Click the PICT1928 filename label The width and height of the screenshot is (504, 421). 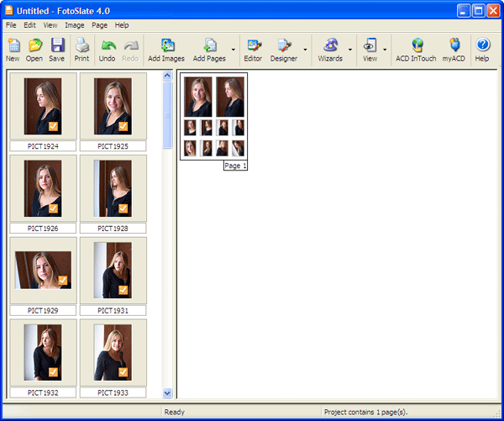(113, 229)
